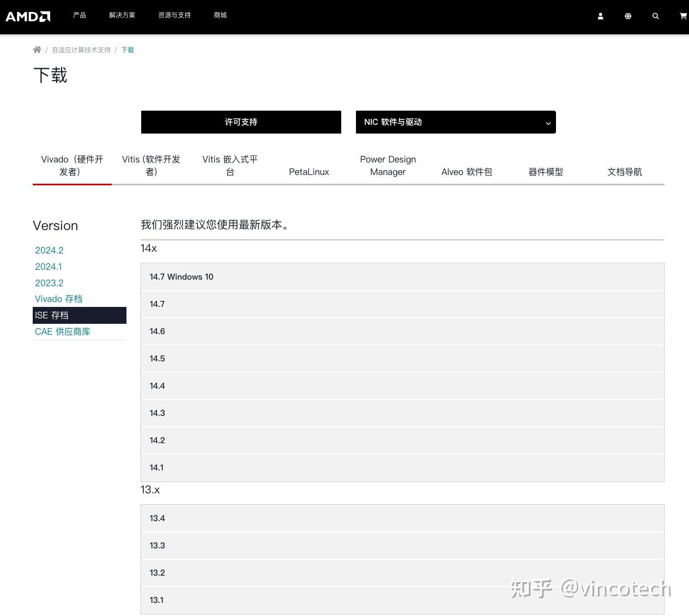Click the 许可支持 button
This screenshot has height=616, width=689.
(x=241, y=122)
